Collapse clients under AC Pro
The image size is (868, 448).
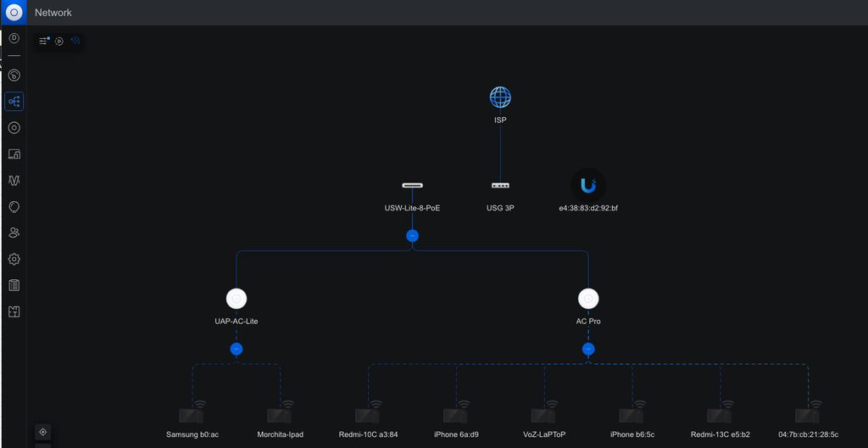pos(588,349)
